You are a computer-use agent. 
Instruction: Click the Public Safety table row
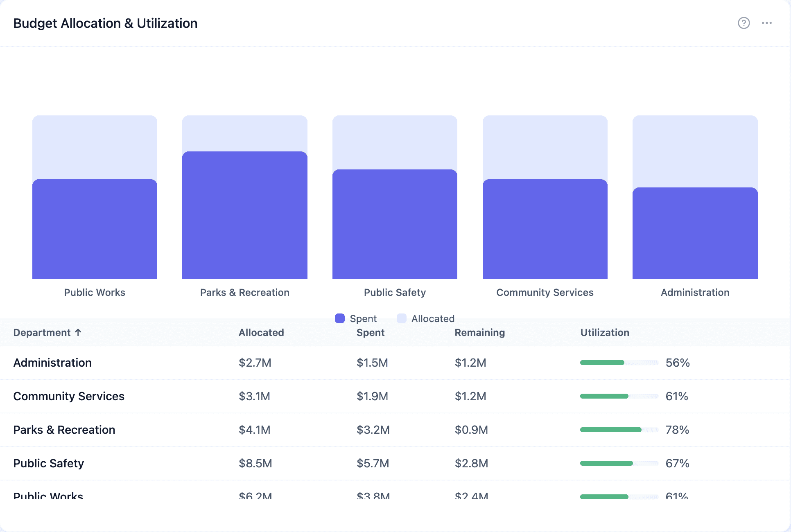coord(48,463)
